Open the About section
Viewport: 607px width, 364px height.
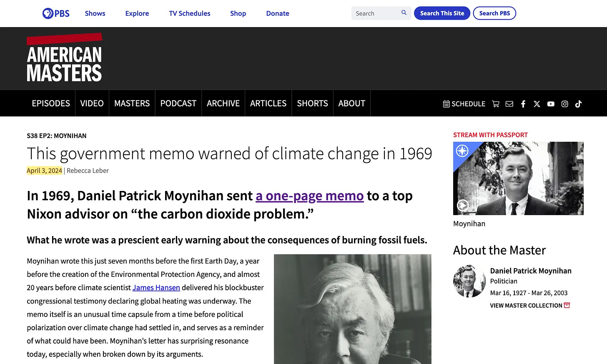coord(351,103)
